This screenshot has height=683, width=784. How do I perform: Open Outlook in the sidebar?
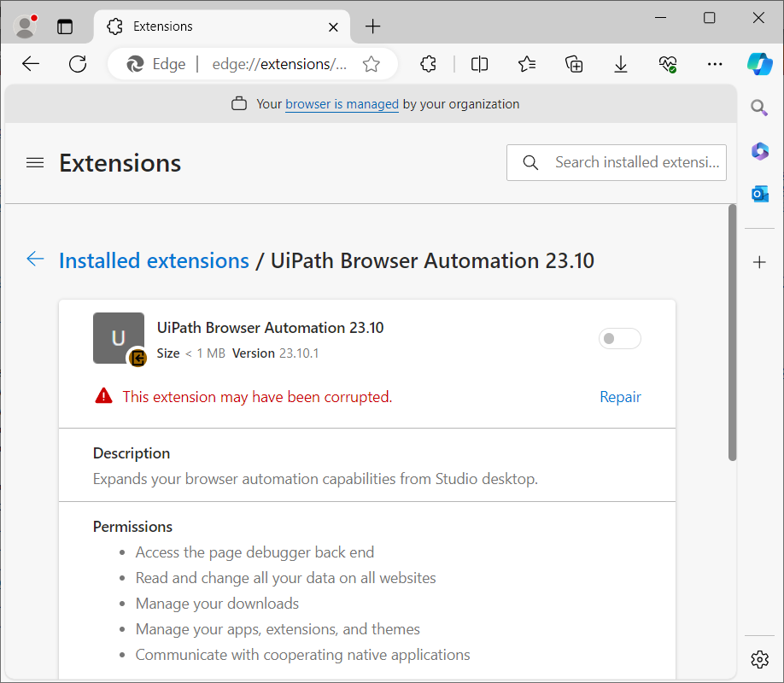click(x=759, y=195)
